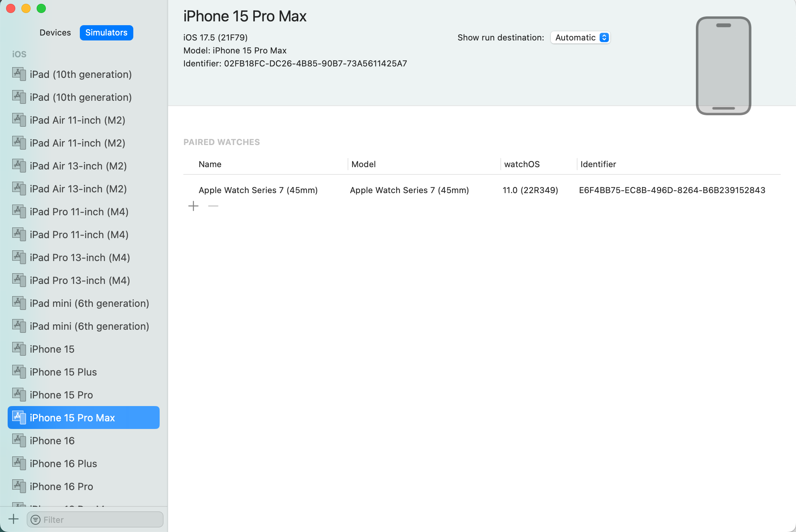Image resolution: width=796 pixels, height=532 pixels.
Task: Click simulator icon beside plain iPhone 16 row
Action: point(19,440)
